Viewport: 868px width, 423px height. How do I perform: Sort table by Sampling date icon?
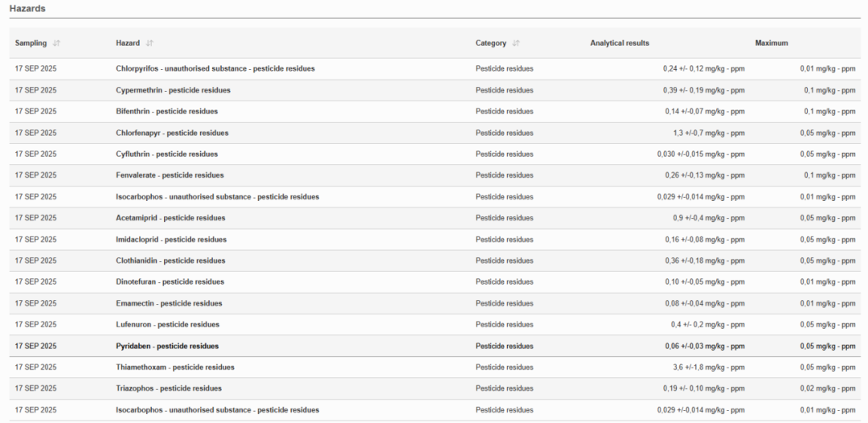point(57,43)
